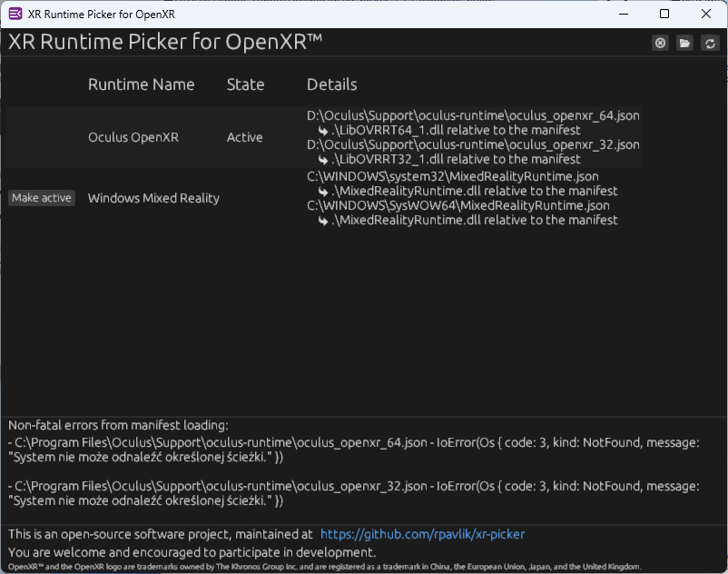Click the State column header
This screenshot has width=728, height=574.
246,84
